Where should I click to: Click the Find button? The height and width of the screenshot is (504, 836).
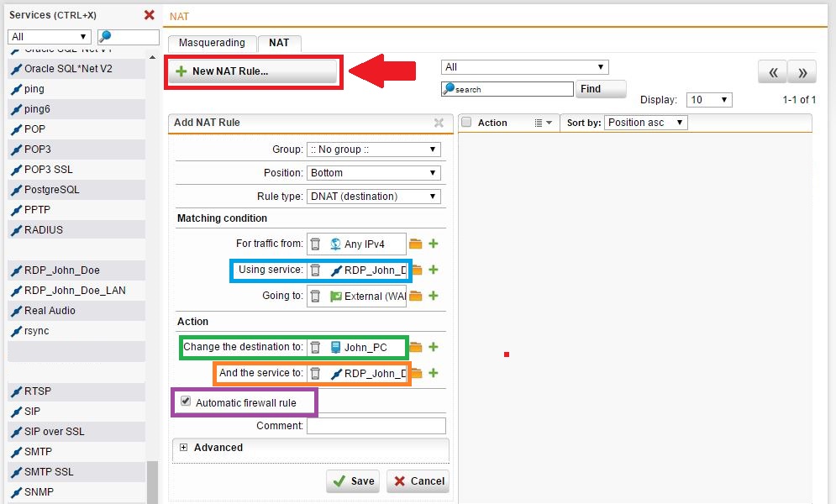pos(601,89)
